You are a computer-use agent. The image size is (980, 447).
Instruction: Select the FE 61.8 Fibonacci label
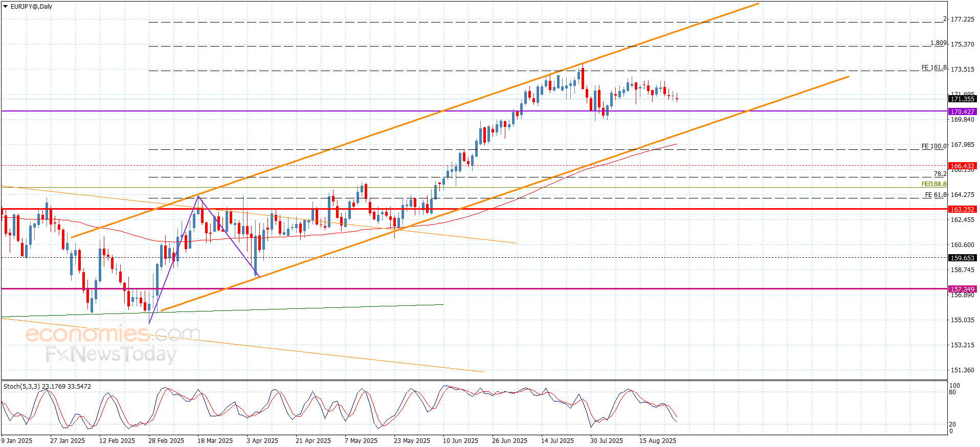point(936,195)
